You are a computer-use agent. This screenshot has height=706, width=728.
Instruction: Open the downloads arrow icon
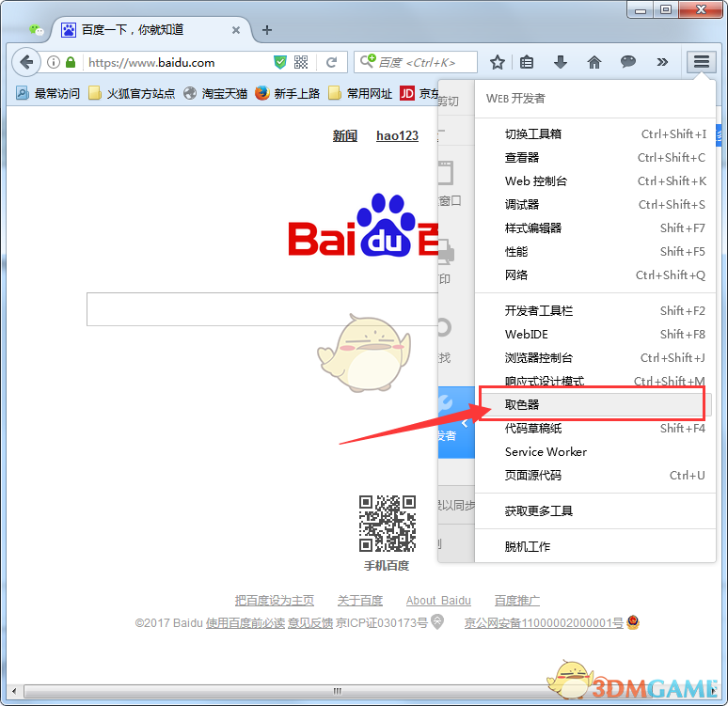561,62
